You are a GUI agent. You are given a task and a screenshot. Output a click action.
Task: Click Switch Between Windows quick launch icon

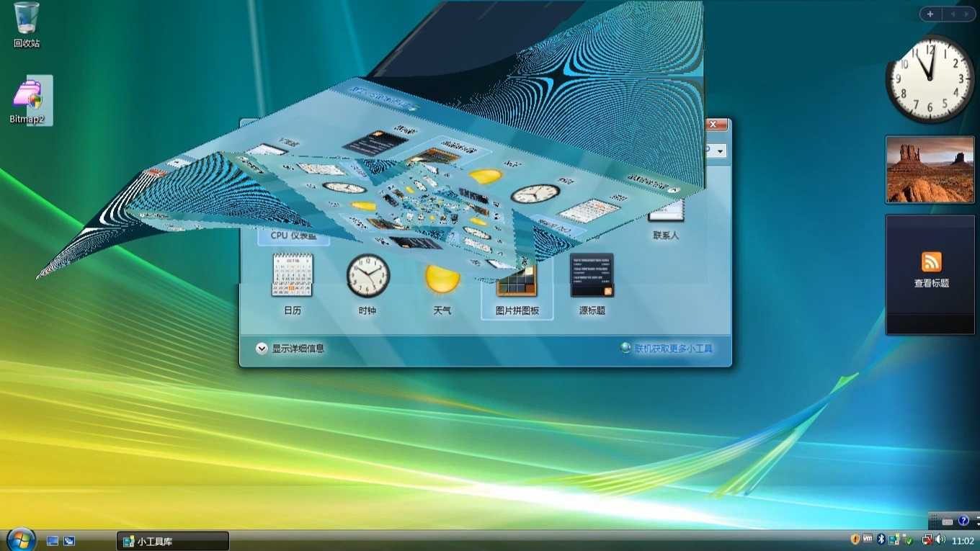(69, 541)
